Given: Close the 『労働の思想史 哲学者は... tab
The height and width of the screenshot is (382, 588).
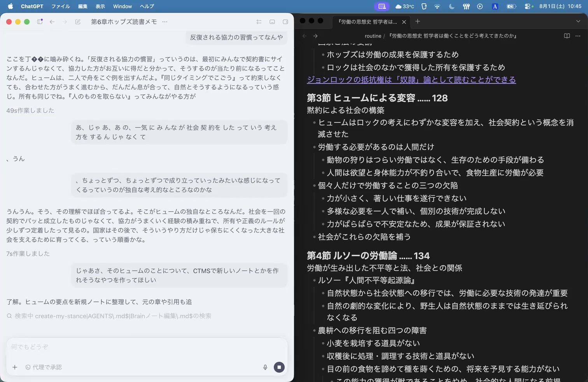Looking at the screenshot, I should pyautogui.click(x=404, y=22).
